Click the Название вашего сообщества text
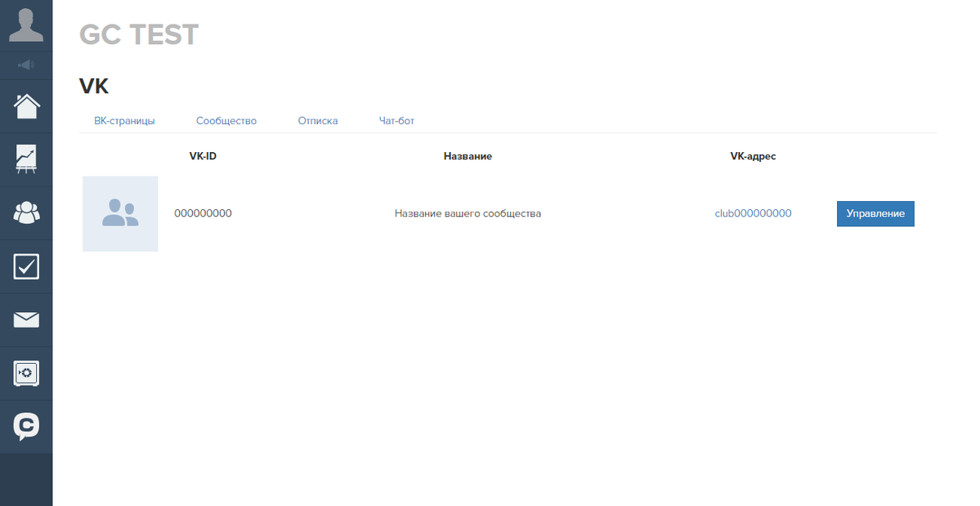The image size is (980, 506). [x=468, y=213]
